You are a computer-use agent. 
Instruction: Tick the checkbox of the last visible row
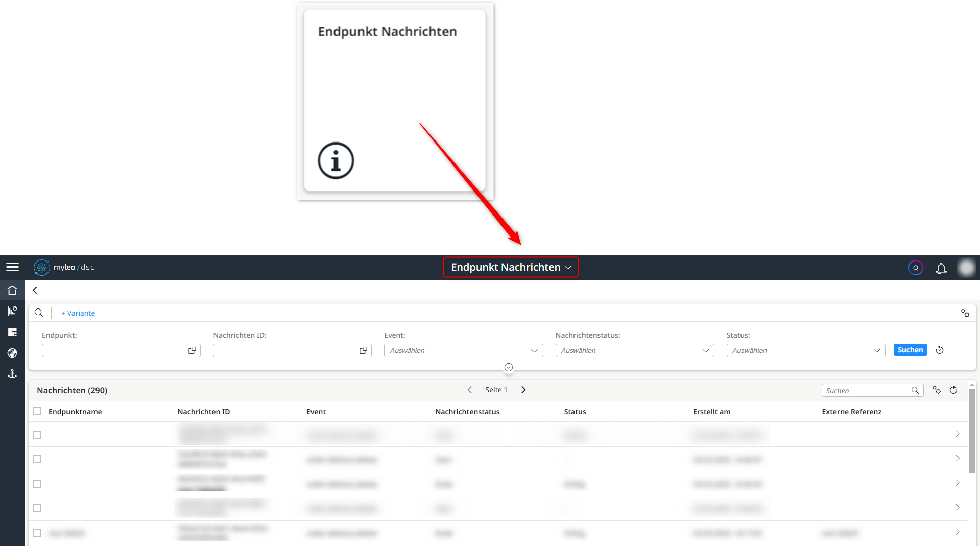click(x=36, y=532)
